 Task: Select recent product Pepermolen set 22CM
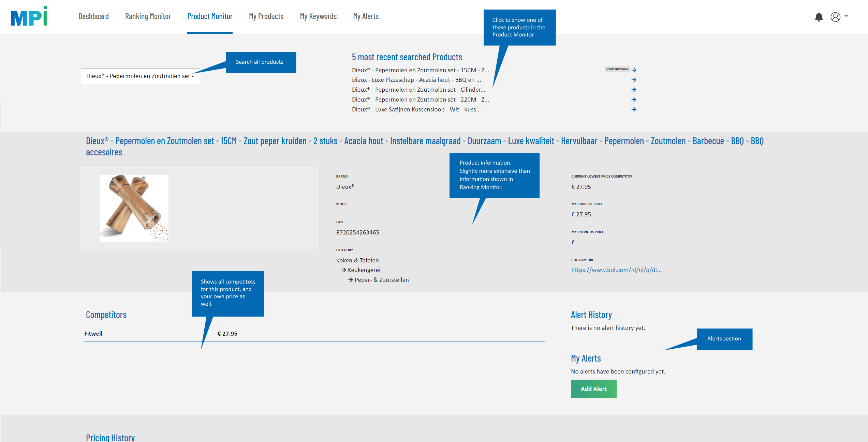pos(420,100)
